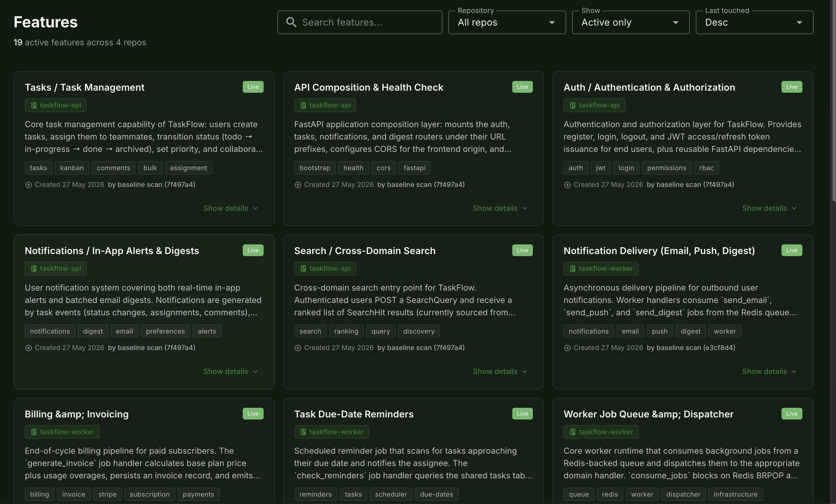Viewport: 836px width, 504px height.
Task: Click repo icon in Auth card taskflow-api chip
Action: point(572,105)
